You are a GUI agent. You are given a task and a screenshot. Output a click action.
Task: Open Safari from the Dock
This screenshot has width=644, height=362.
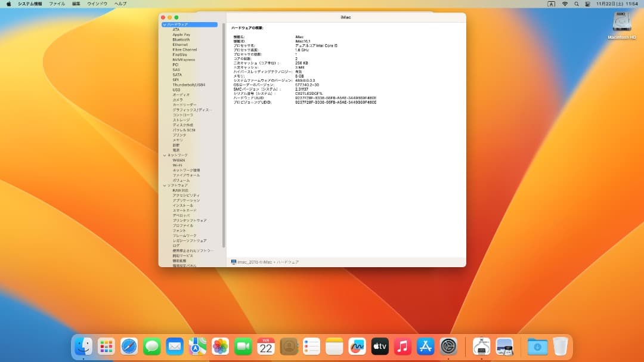pyautogui.click(x=129, y=346)
